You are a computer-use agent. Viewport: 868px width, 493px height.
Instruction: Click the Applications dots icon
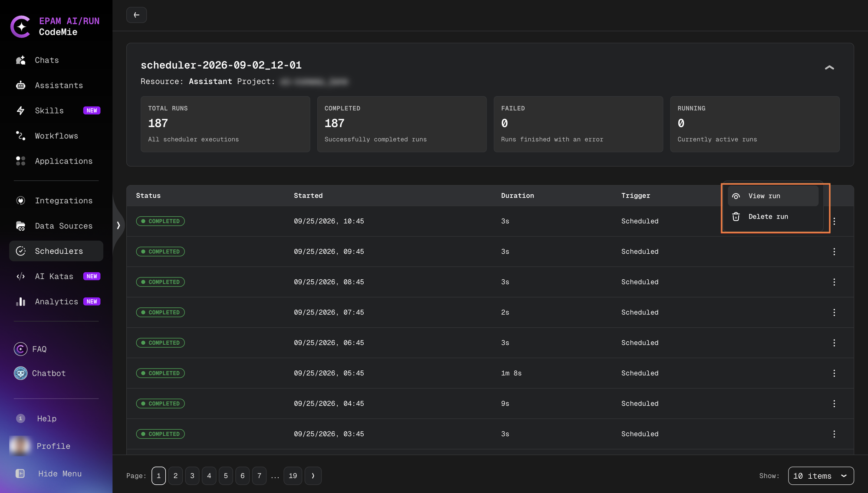click(20, 161)
